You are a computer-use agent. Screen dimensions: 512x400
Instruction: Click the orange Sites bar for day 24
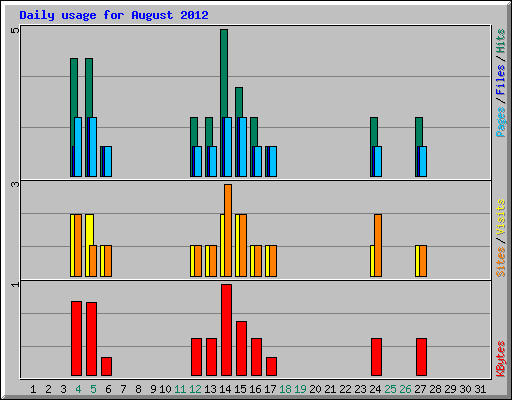tap(378, 245)
